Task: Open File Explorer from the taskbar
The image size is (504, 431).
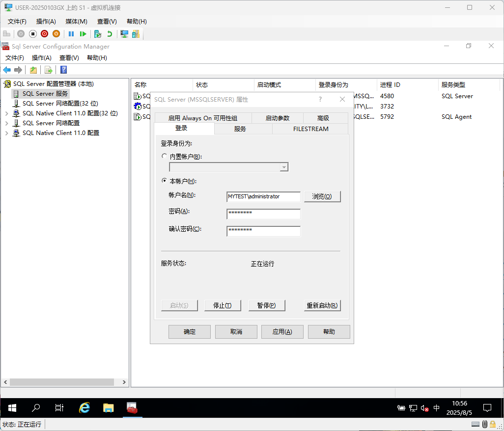Action: click(x=109, y=408)
